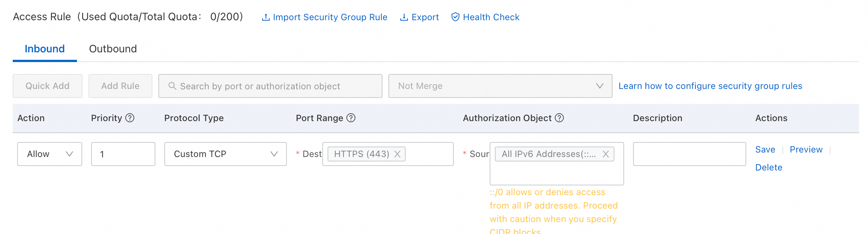Save the access rule
Screen dimensions: 868x234
tap(765, 150)
